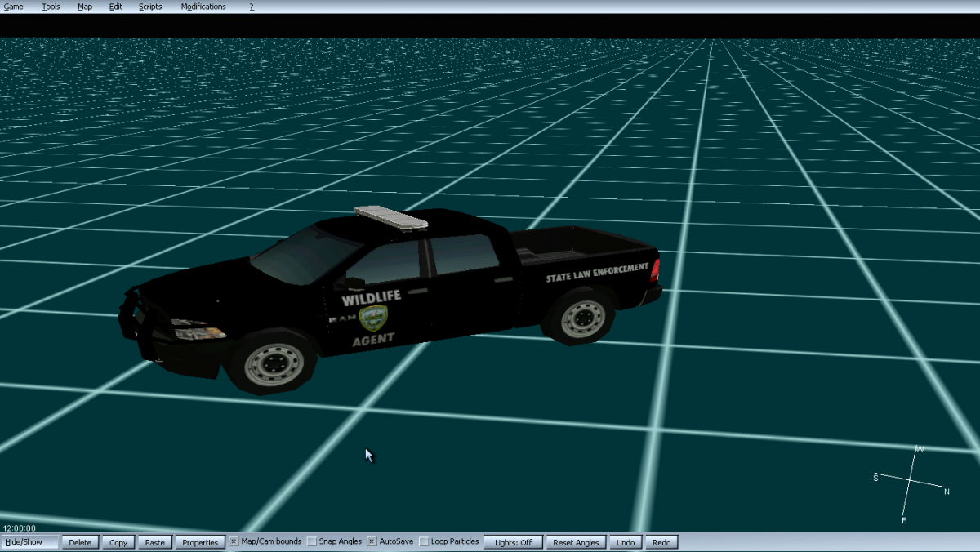Viewport: 980px width, 552px height.
Task: Toggle the Lights: Off button
Action: point(514,542)
